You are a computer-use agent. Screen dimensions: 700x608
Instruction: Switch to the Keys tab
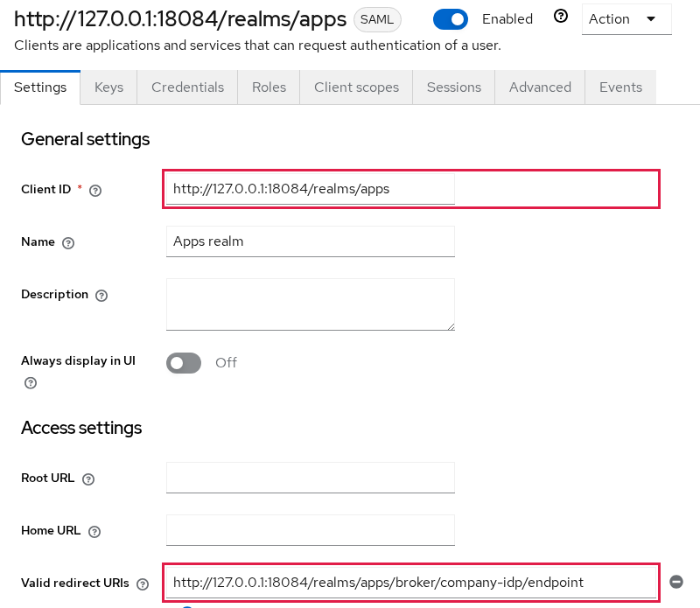[x=108, y=87]
